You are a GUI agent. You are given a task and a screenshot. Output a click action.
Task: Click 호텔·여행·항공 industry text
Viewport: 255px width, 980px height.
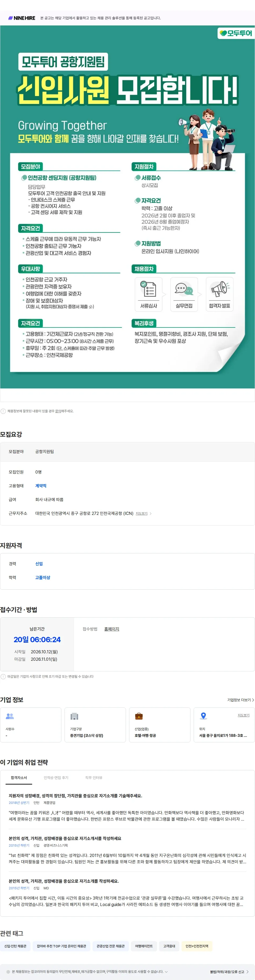(x=145, y=735)
